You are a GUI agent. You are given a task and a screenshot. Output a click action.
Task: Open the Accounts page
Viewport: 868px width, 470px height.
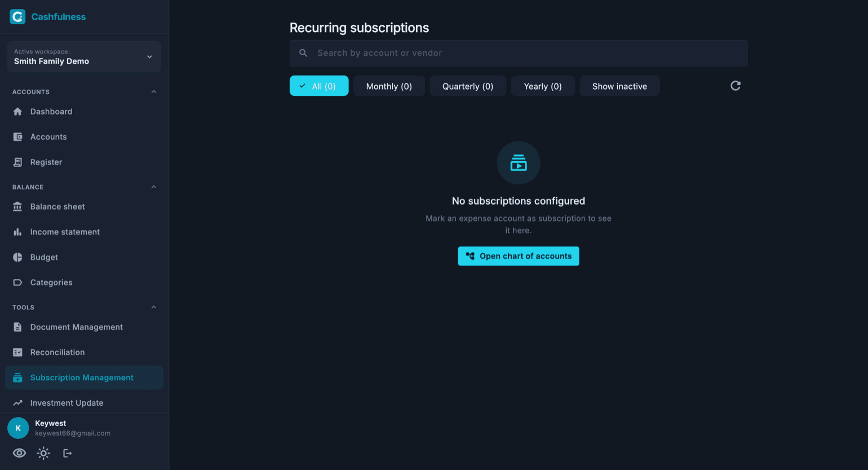(84, 137)
